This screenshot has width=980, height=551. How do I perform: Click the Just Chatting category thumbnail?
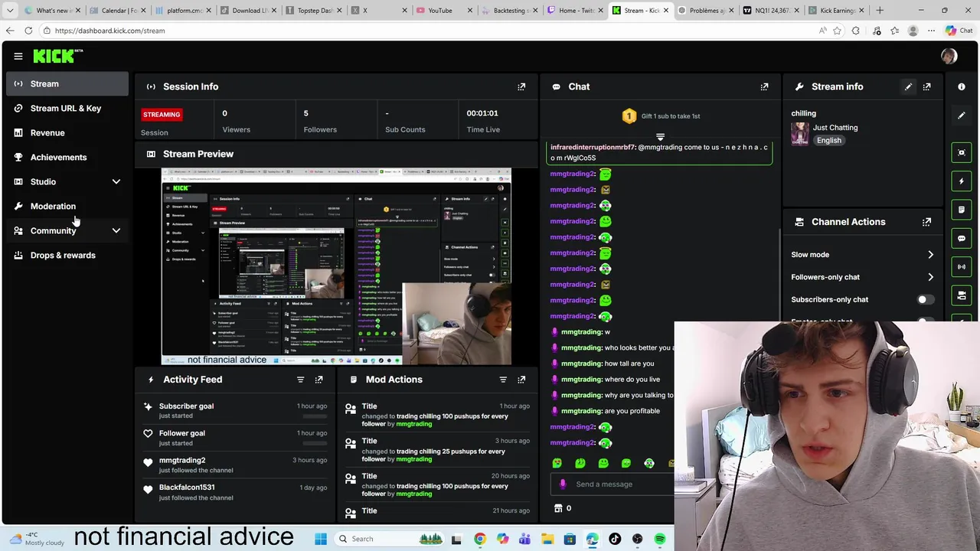[800, 134]
